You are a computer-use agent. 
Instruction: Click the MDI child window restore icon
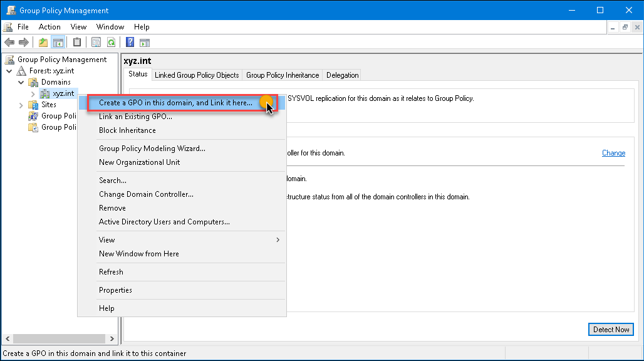coord(625,28)
